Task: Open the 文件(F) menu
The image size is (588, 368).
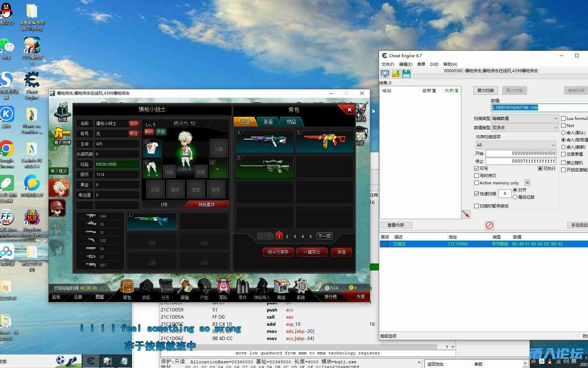Action: [x=388, y=64]
